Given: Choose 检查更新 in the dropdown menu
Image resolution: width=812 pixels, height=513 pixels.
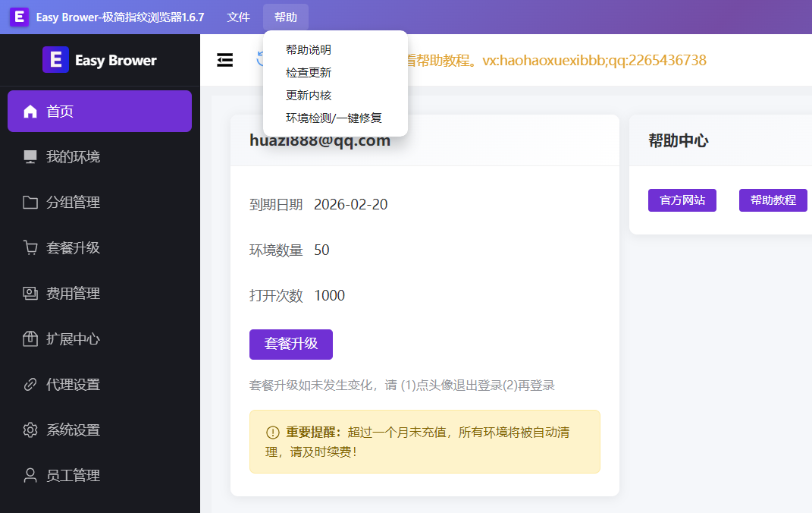Looking at the screenshot, I should click(x=309, y=73).
